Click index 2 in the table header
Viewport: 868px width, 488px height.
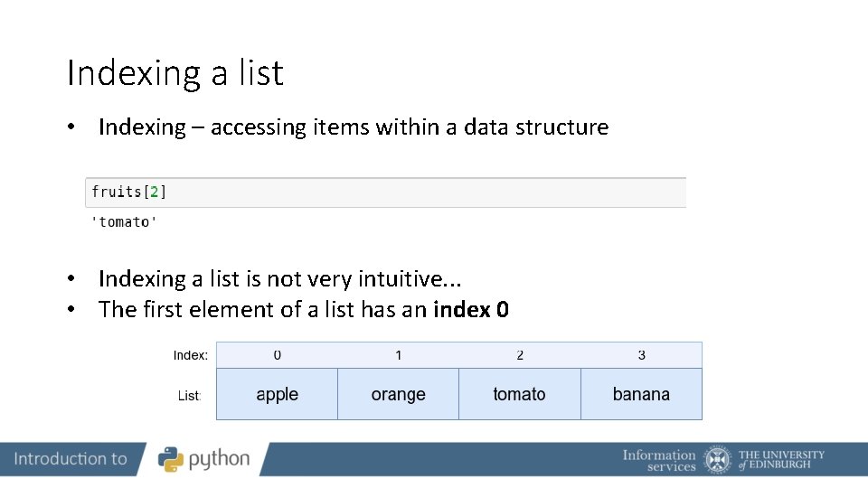[520, 355]
